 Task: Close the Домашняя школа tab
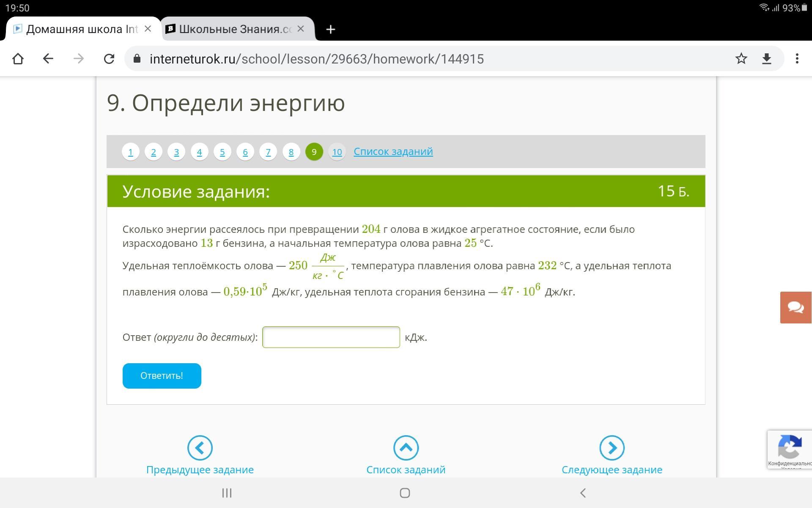pos(148,29)
